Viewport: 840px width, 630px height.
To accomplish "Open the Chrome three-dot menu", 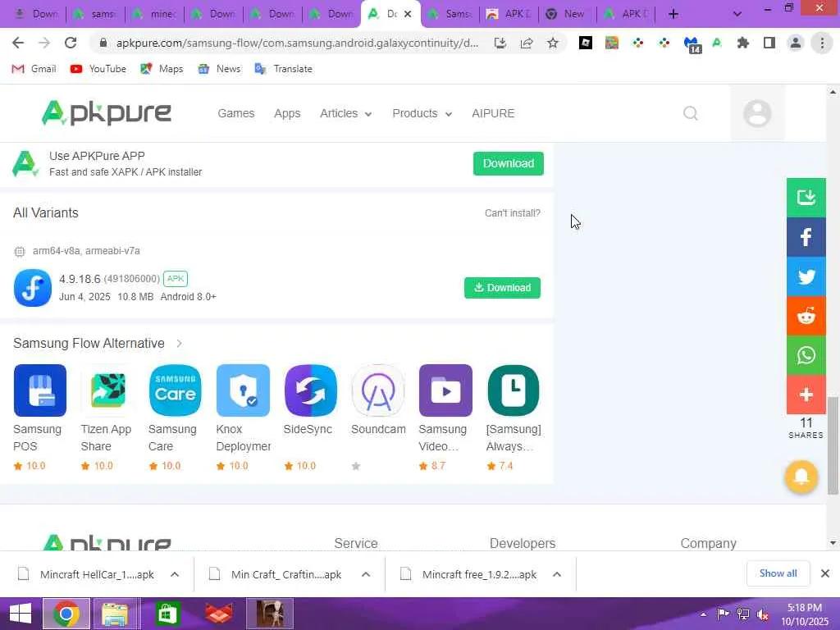I will (x=822, y=43).
